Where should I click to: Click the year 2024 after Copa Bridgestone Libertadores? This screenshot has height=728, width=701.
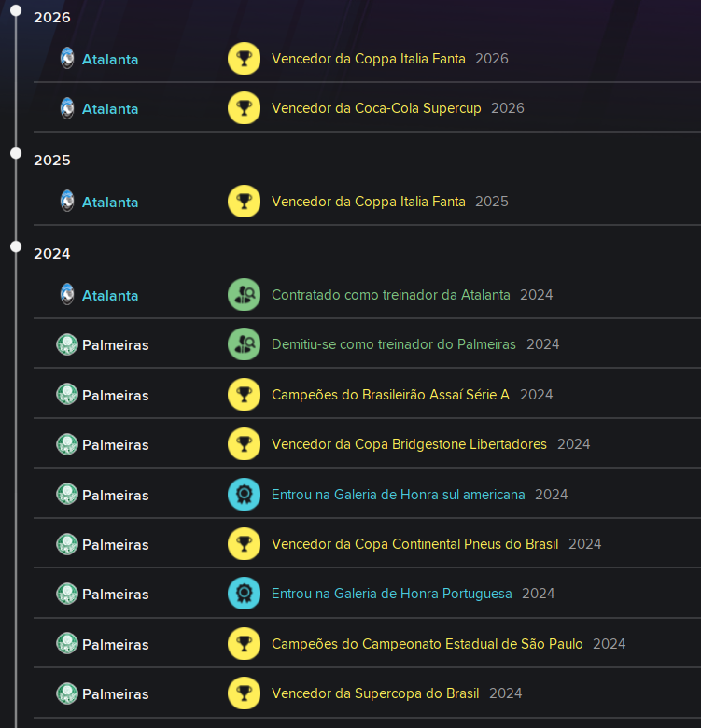point(574,444)
